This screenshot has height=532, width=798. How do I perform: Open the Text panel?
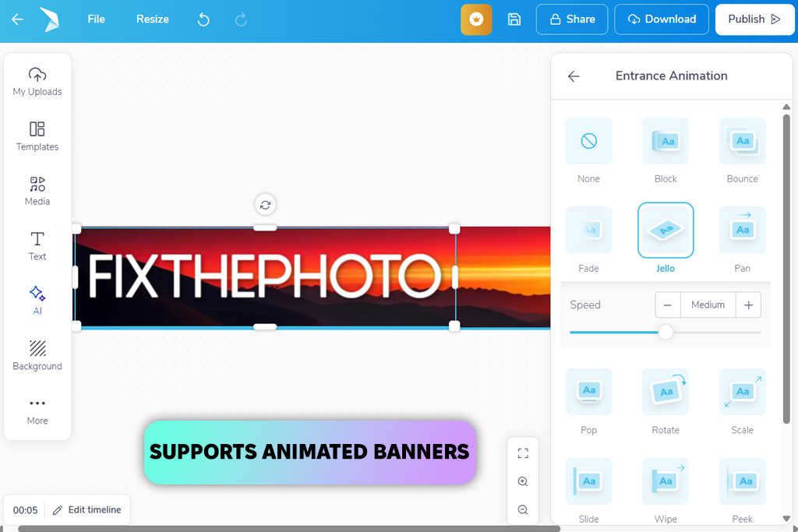coord(37,246)
